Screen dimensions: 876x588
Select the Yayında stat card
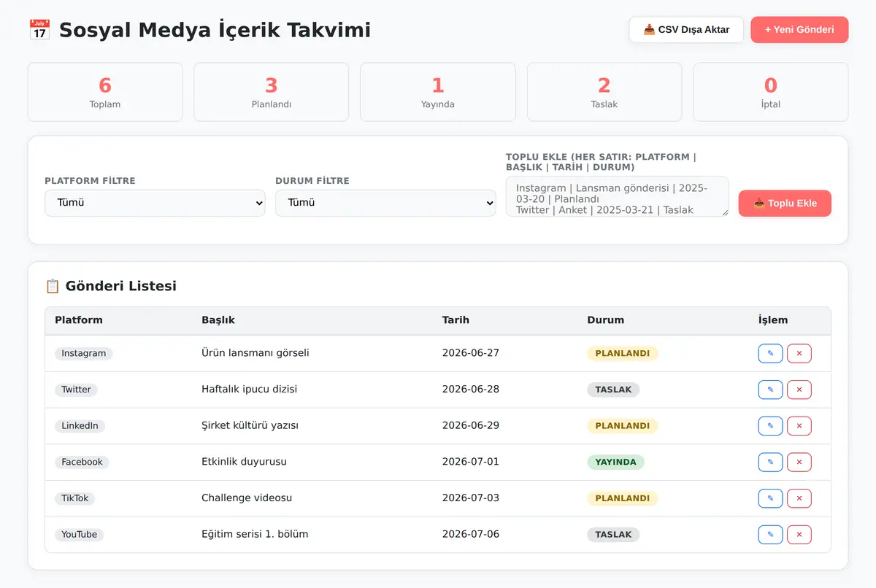438,92
